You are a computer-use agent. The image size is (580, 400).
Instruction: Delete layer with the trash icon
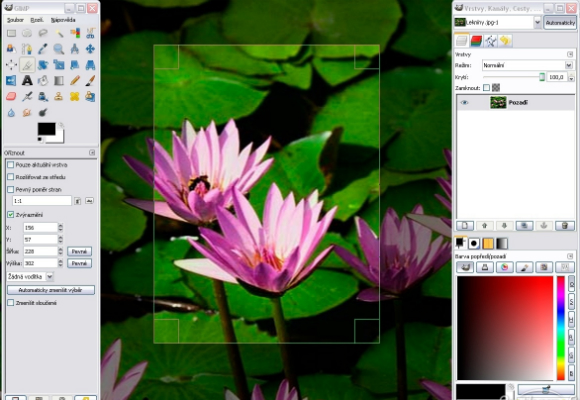click(x=564, y=225)
